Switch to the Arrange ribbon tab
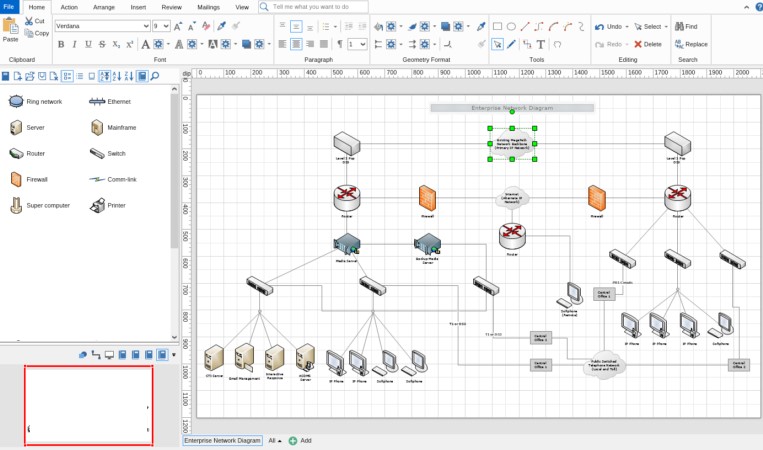 click(104, 7)
